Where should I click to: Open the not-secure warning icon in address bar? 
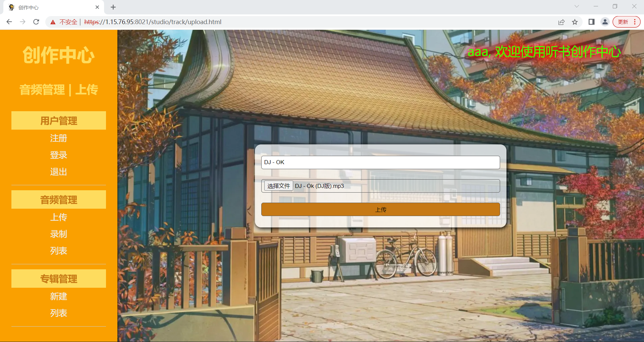pyautogui.click(x=53, y=22)
